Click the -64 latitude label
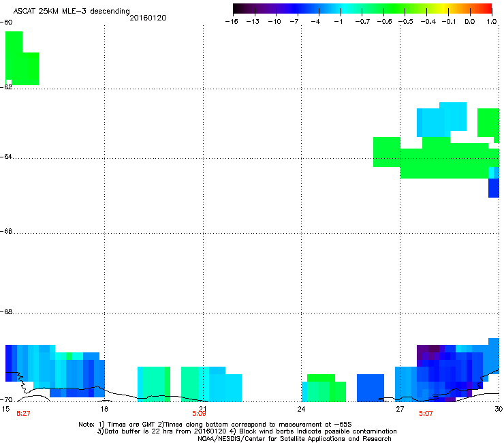The height and width of the screenshot is (443, 504). click(x=6, y=157)
